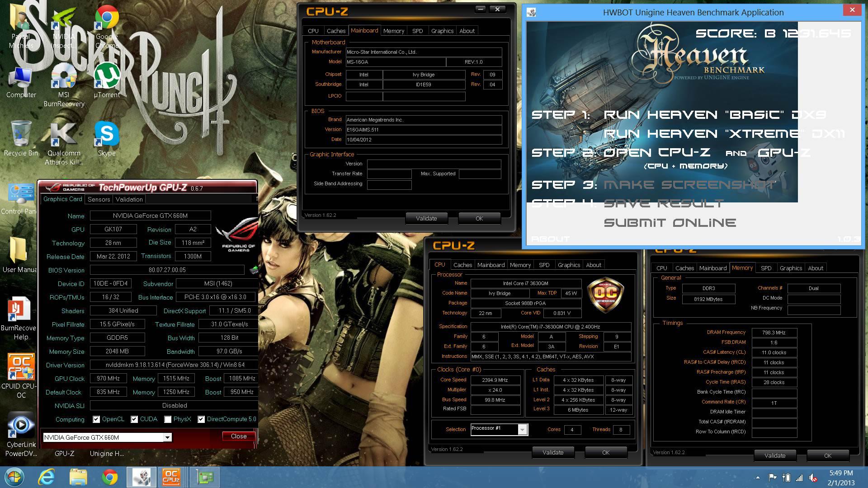The image size is (868, 488).
Task: Click OK in the CPU-Z memory window
Action: (828, 455)
